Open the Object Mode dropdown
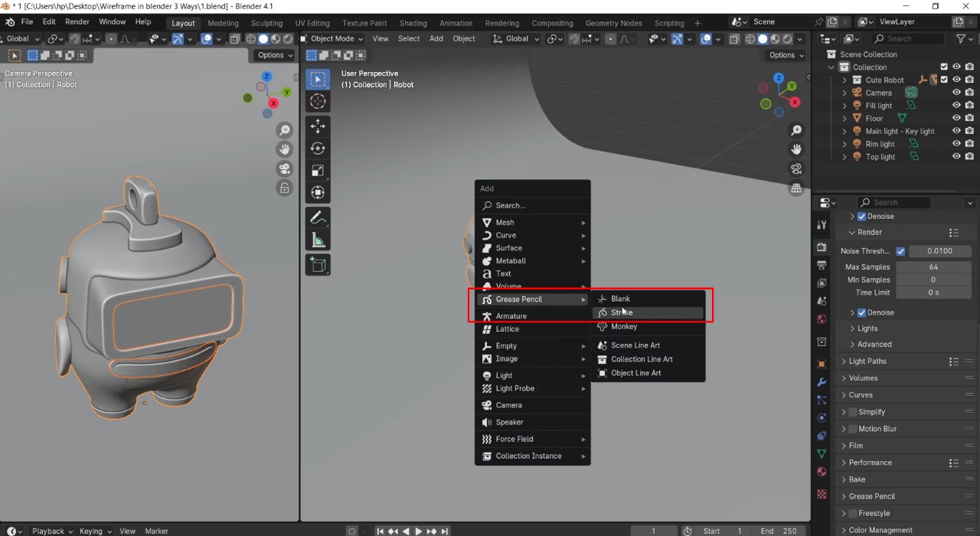The width and height of the screenshot is (980, 536). 331,38
